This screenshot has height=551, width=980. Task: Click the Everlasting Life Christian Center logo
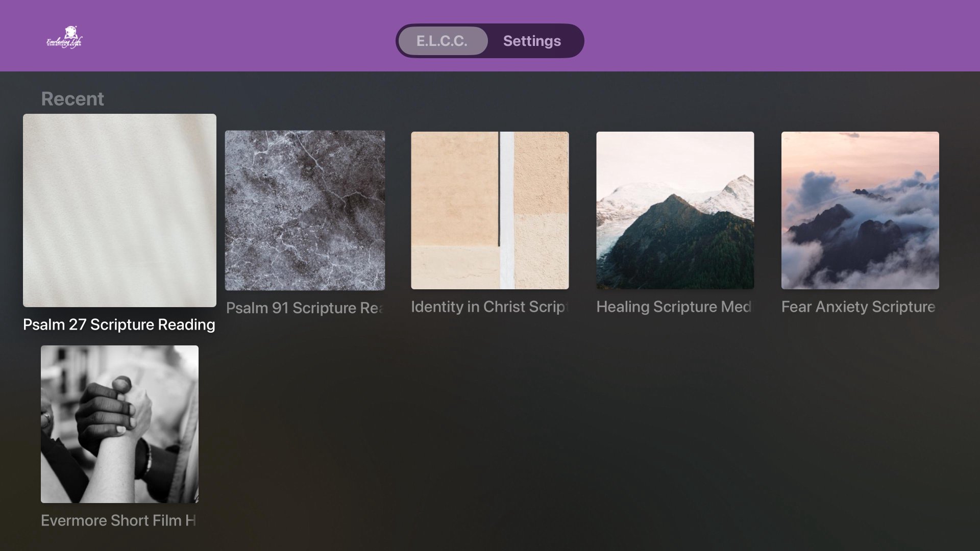[x=64, y=39]
